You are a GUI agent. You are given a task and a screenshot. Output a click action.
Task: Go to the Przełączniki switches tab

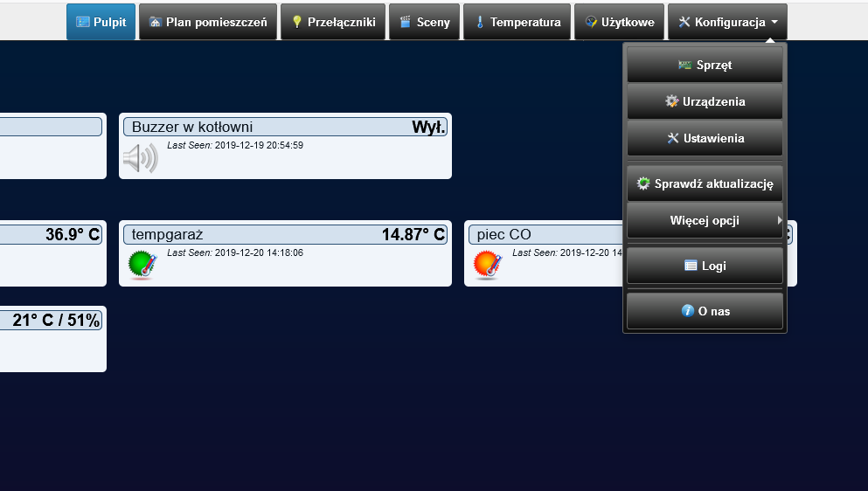pos(333,22)
